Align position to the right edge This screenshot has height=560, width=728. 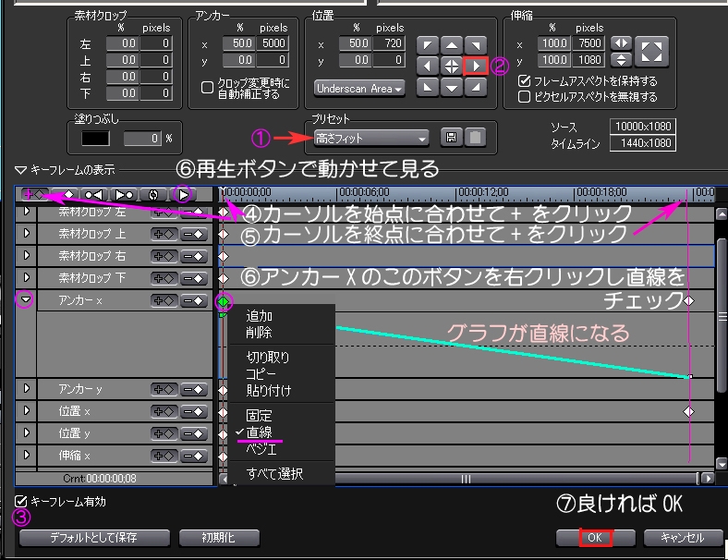475,67
